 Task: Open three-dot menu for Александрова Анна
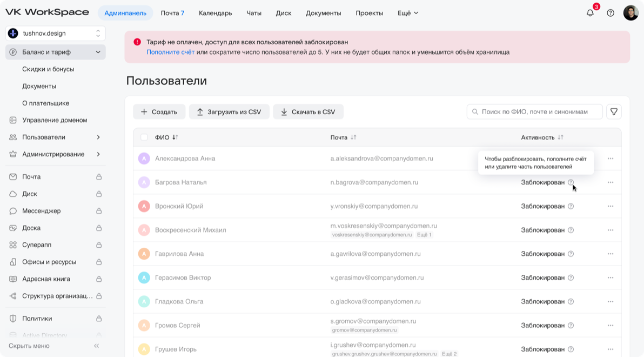[611, 158]
